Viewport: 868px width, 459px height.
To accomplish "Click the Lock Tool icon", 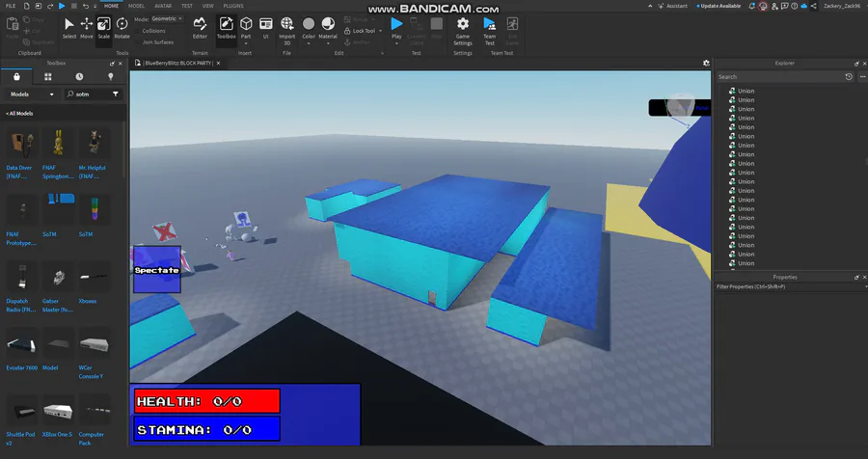I will click(x=347, y=31).
